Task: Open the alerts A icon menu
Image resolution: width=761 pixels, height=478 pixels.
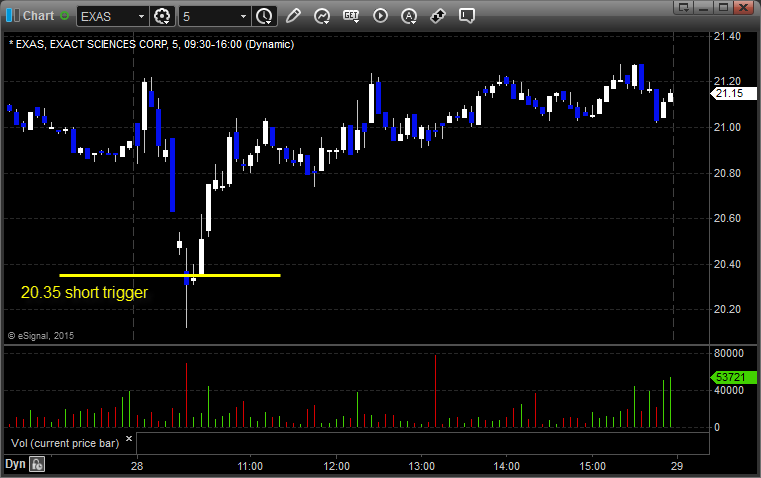Action: (x=409, y=16)
